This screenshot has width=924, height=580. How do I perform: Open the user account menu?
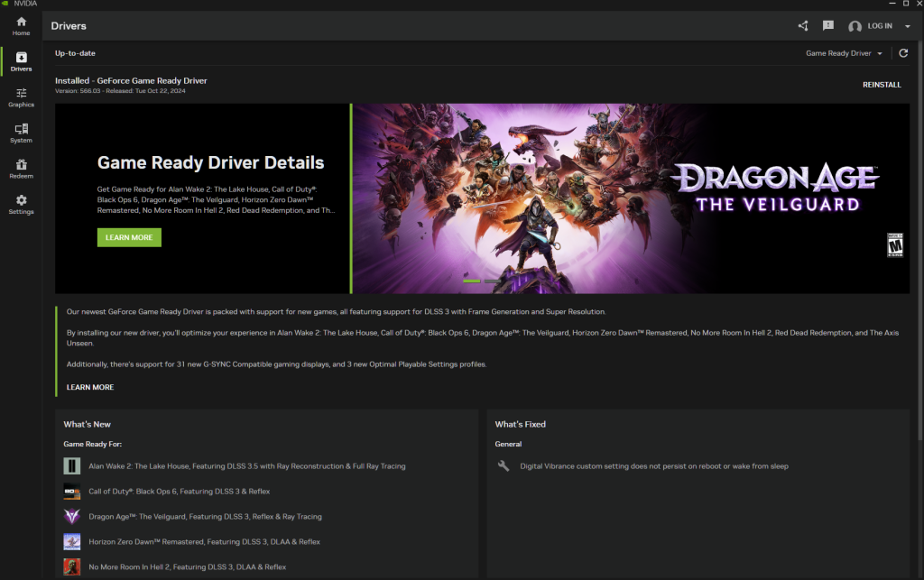pos(855,26)
